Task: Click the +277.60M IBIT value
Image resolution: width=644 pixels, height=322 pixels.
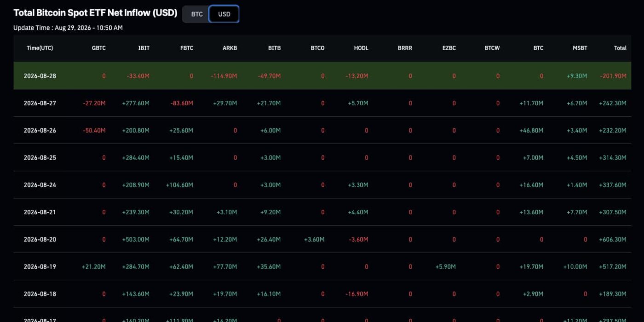Action: [136, 103]
